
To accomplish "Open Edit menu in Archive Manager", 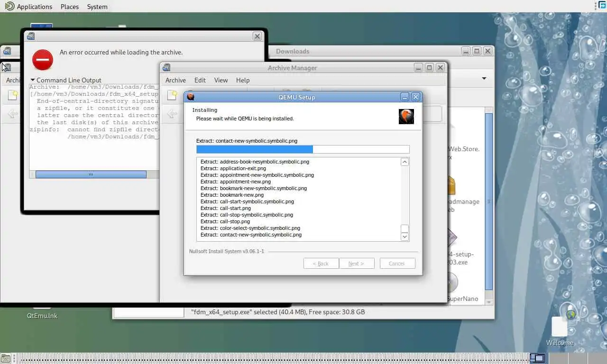I will coord(200,80).
